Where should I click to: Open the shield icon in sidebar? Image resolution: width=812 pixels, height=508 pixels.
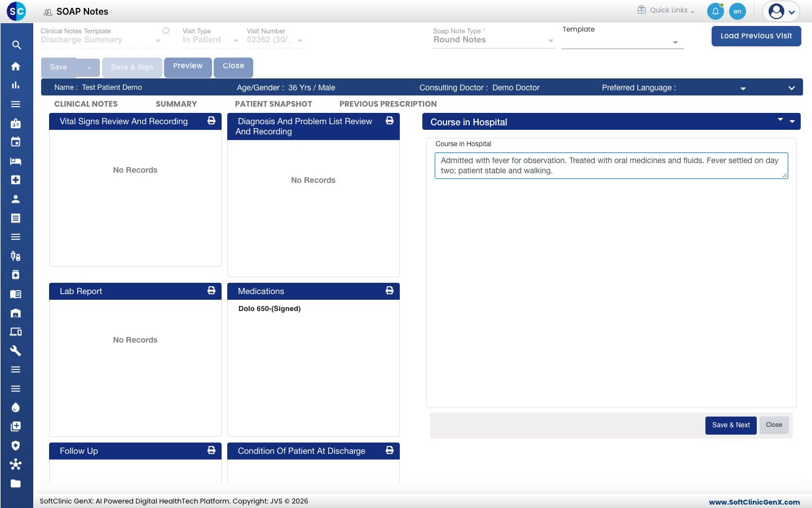[x=16, y=445]
